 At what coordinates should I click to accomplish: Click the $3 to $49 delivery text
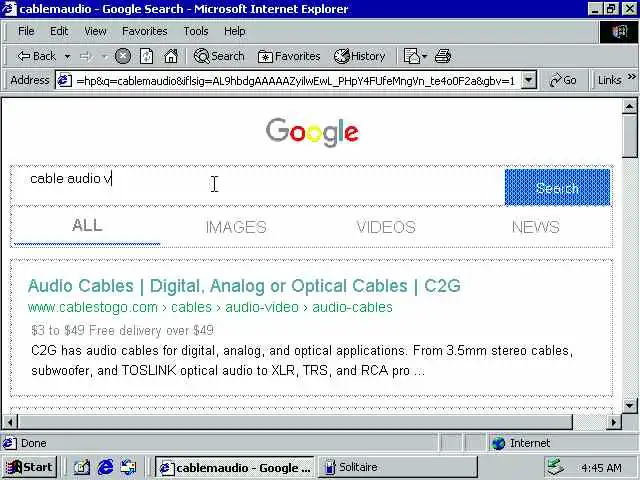coord(122,330)
